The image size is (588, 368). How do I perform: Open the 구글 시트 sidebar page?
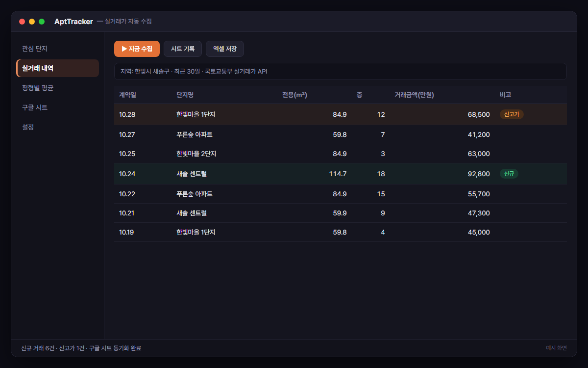pyautogui.click(x=58, y=107)
